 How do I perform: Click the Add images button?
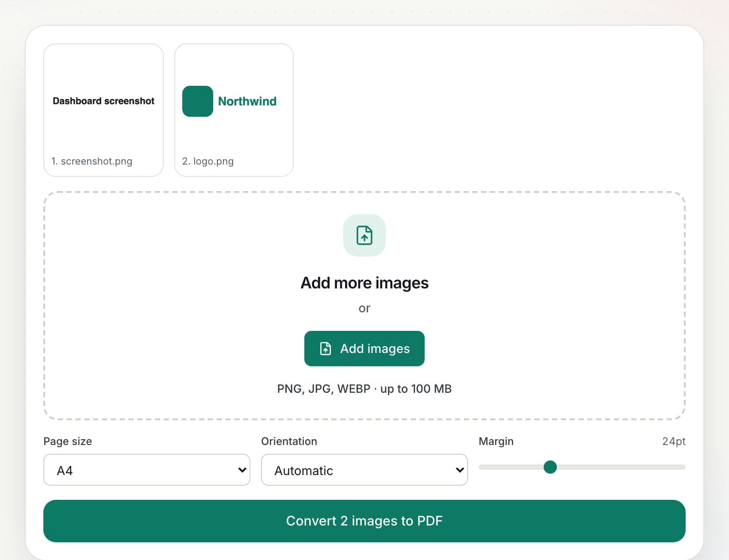point(364,349)
